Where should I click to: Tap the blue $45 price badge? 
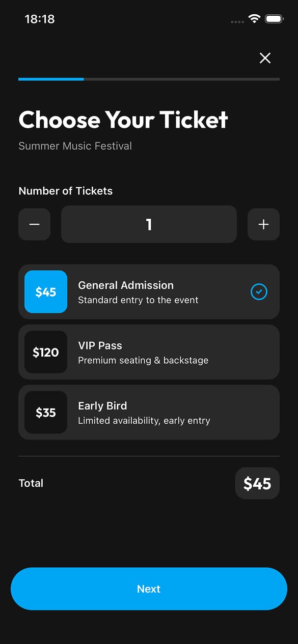point(45,291)
